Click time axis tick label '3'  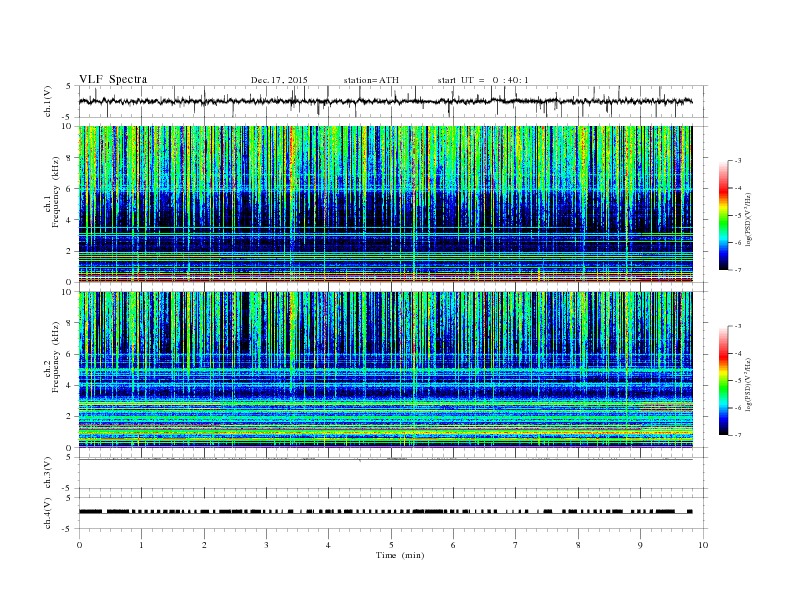(266, 545)
